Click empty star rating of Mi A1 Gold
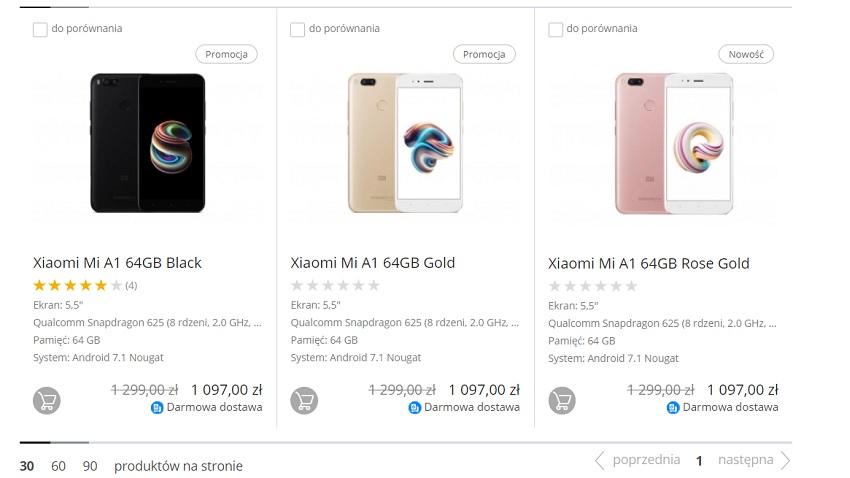The width and height of the screenshot is (850, 478). pos(335,285)
